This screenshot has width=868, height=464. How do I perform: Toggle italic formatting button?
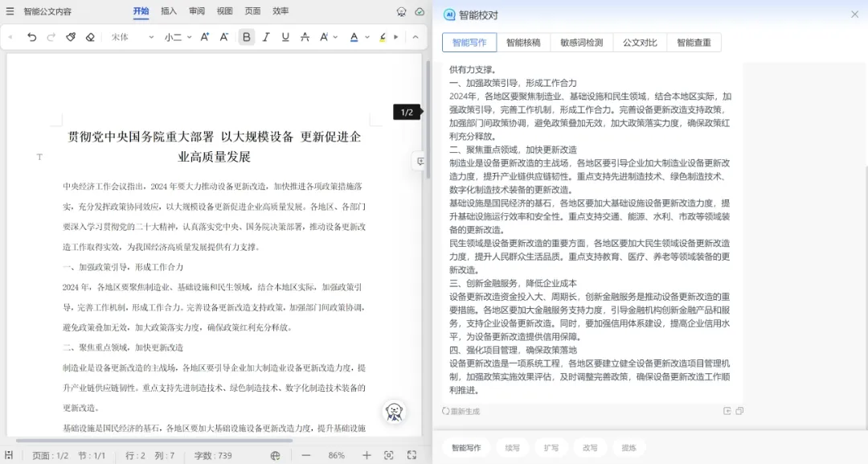[x=266, y=37]
